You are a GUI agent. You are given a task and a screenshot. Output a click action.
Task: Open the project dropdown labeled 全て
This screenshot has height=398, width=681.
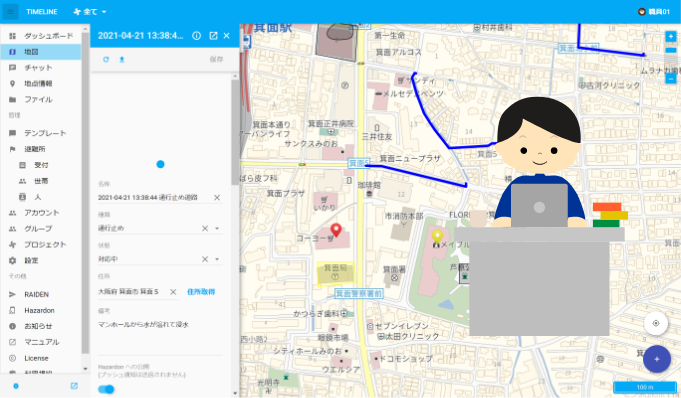tap(90, 12)
